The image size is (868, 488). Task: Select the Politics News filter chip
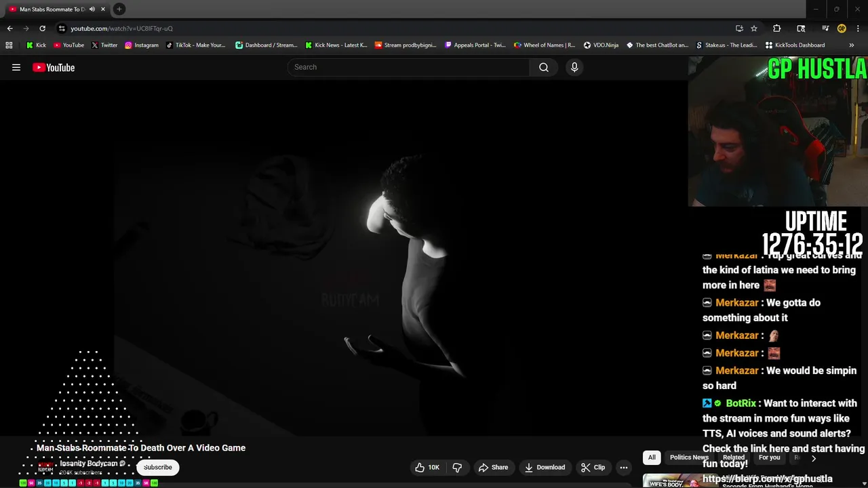coord(689,457)
